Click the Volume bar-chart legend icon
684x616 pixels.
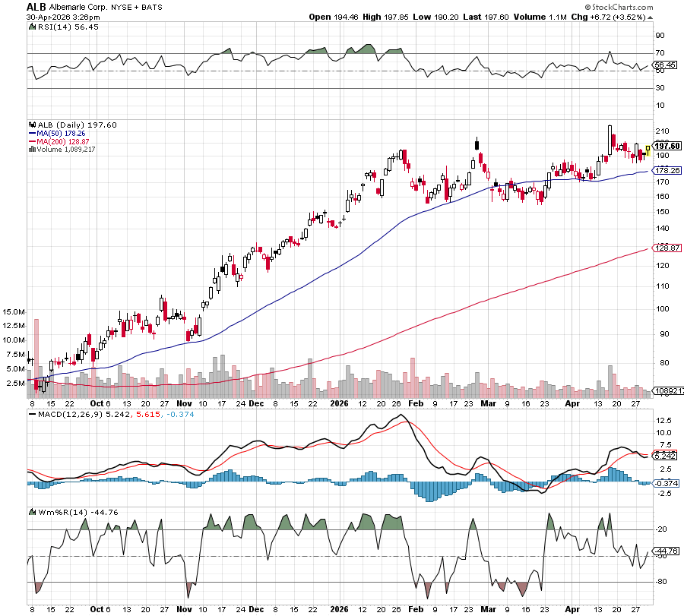[x=31, y=150]
